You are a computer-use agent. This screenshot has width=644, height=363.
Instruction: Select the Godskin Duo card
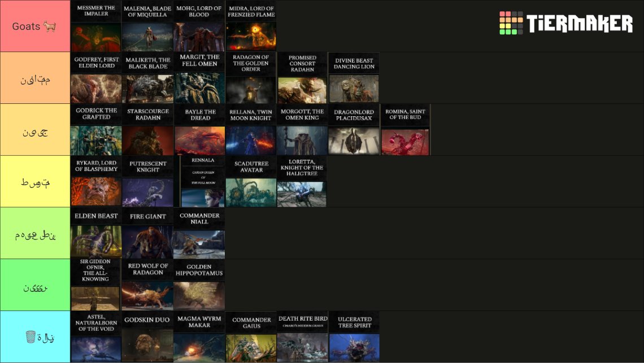(147, 336)
